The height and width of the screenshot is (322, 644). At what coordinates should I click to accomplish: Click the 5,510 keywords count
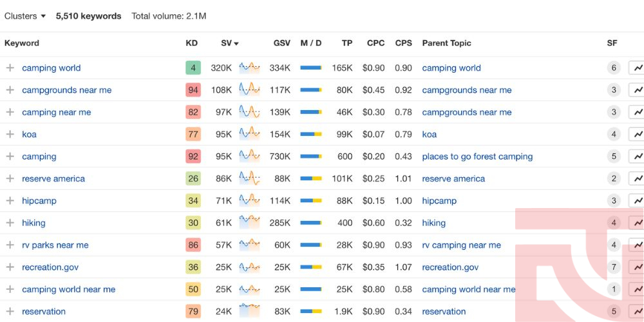click(x=89, y=17)
